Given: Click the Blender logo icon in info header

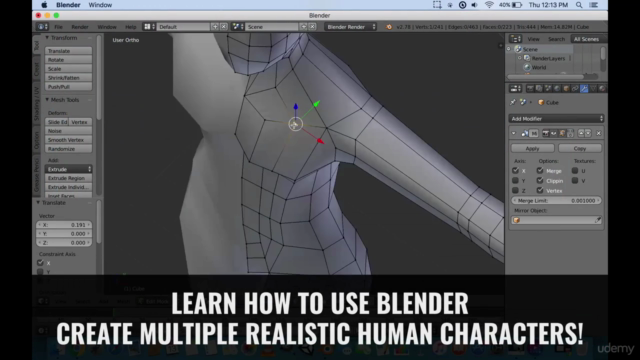Looking at the screenshot, I should coord(389,27).
